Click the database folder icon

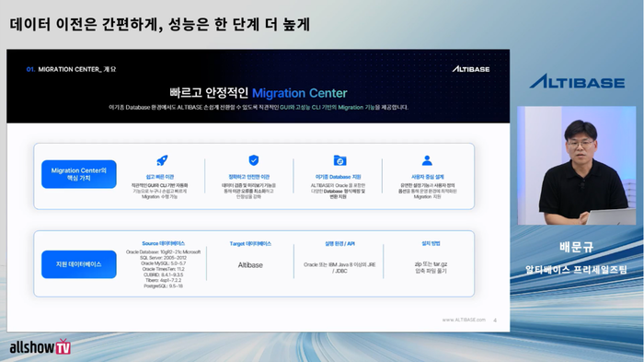tap(339, 160)
